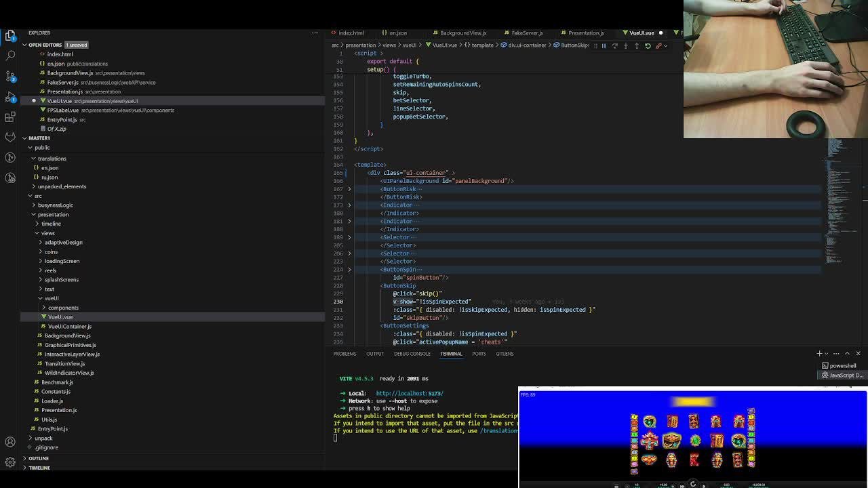868x488 pixels.
Task: Select the powershell terminal entry
Action: pyautogui.click(x=842, y=365)
